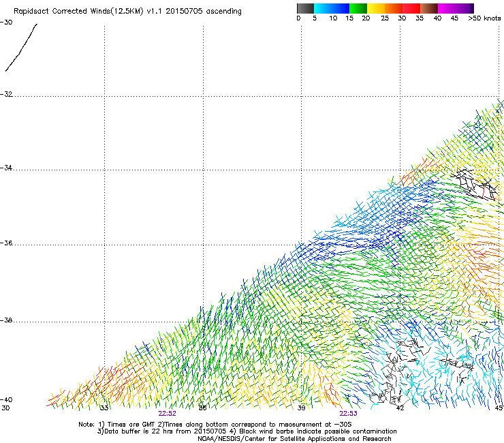Select the green 15-20 knots legend segment

(x=358, y=8)
